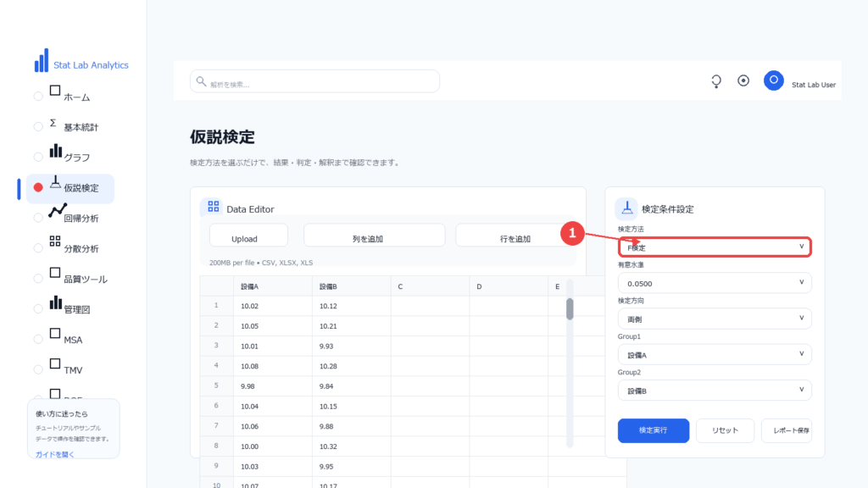Select the 管理図 radio button
The image size is (868, 488).
pyautogui.click(x=38, y=309)
